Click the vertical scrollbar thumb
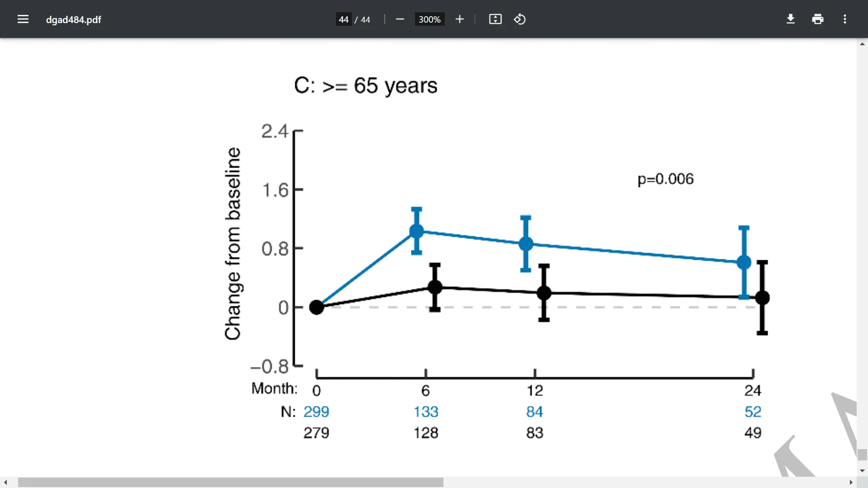 [862, 455]
